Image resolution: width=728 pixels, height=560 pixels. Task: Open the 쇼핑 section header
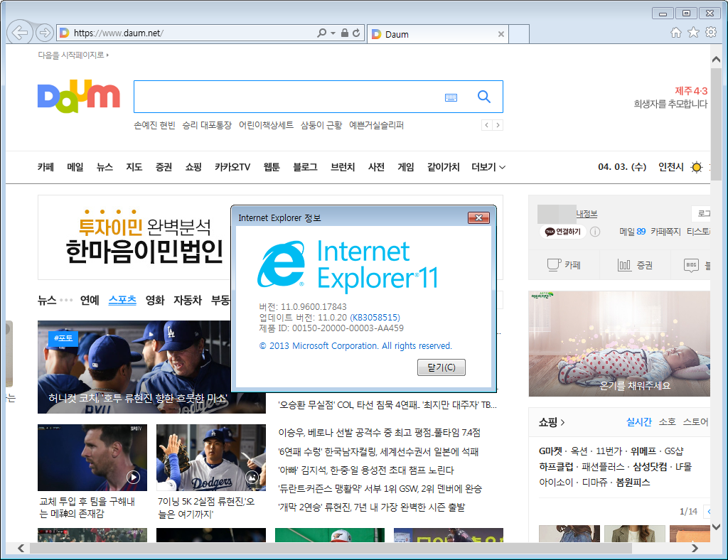pos(552,422)
